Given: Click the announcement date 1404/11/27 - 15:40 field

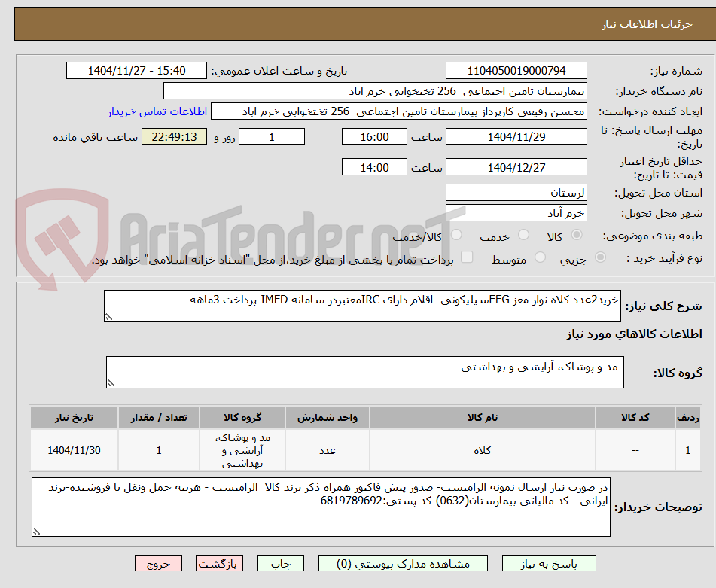Looking at the screenshot, I should [x=136, y=71].
